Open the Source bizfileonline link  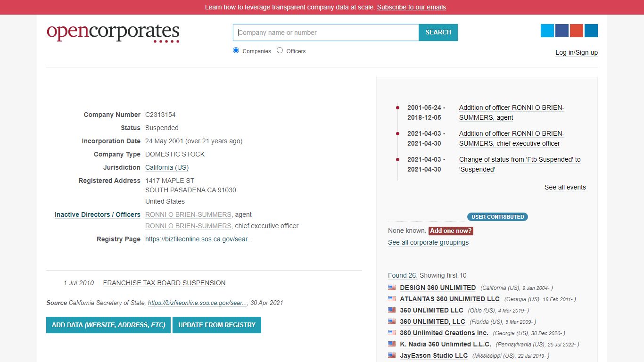click(198, 303)
